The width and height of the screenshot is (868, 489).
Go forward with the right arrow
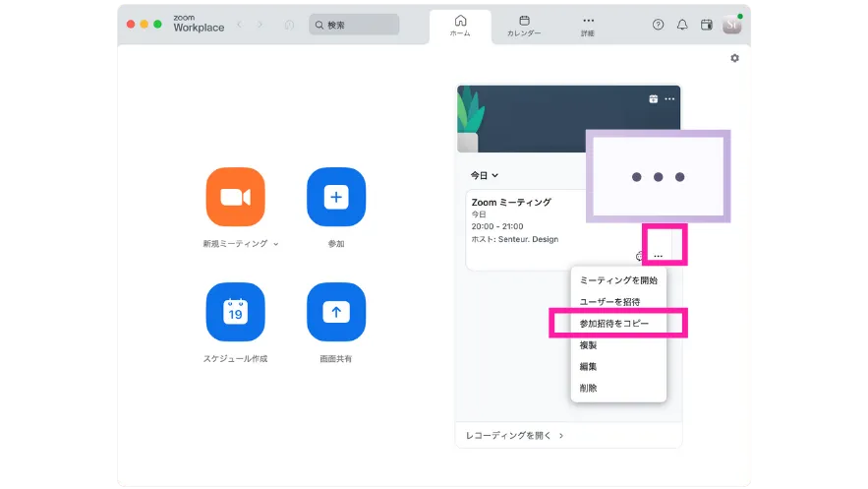260,25
